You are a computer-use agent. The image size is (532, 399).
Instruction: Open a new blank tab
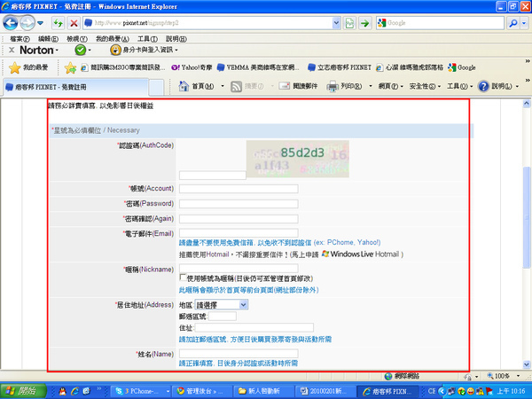156,87
